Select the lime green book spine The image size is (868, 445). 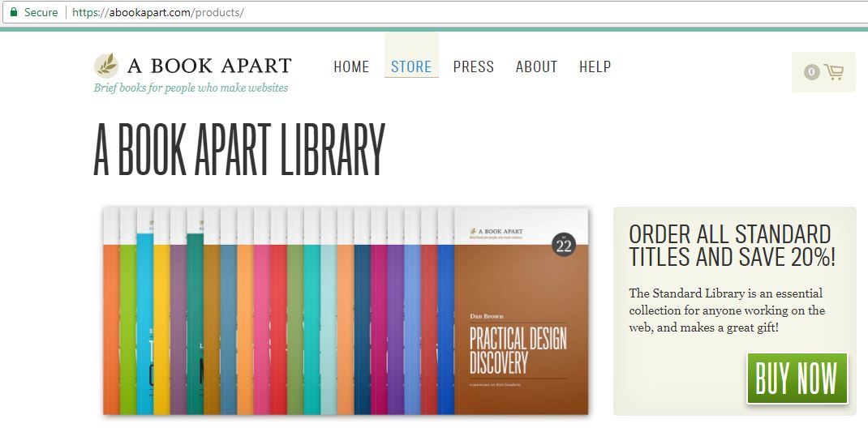pos(128,324)
